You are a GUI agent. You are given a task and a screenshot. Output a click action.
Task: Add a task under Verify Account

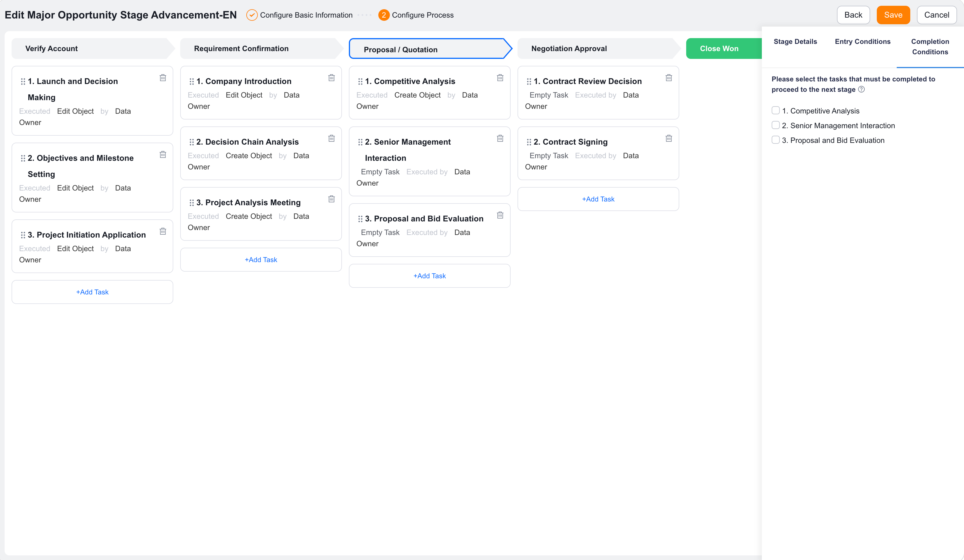click(92, 292)
